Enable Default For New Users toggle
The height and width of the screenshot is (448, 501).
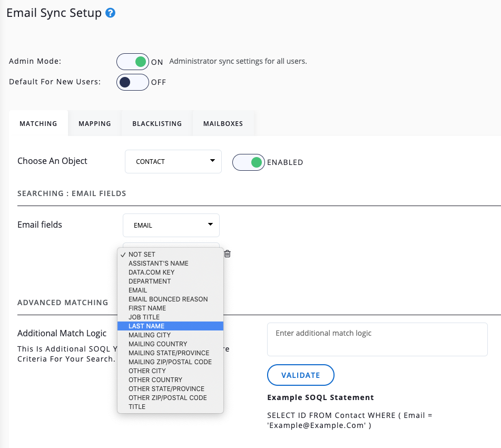132,82
